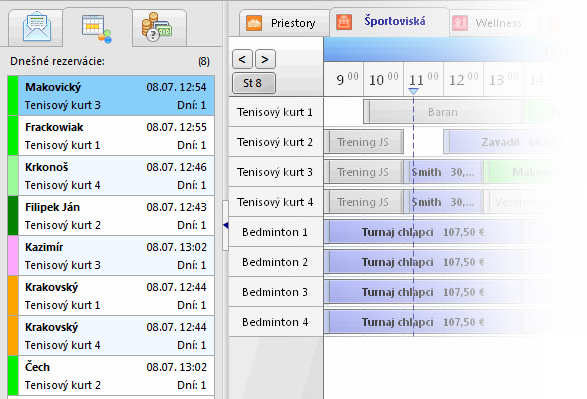Click Bedminton 1 row header
The width and height of the screenshot is (587, 399).
[x=276, y=232]
